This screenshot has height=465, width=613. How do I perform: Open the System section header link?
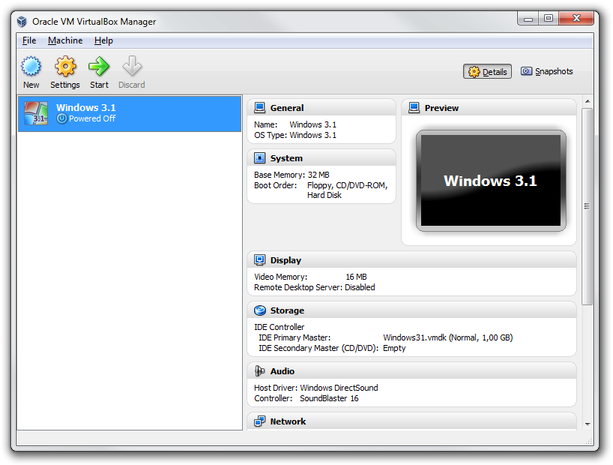pyautogui.click(x=286, y=158)
